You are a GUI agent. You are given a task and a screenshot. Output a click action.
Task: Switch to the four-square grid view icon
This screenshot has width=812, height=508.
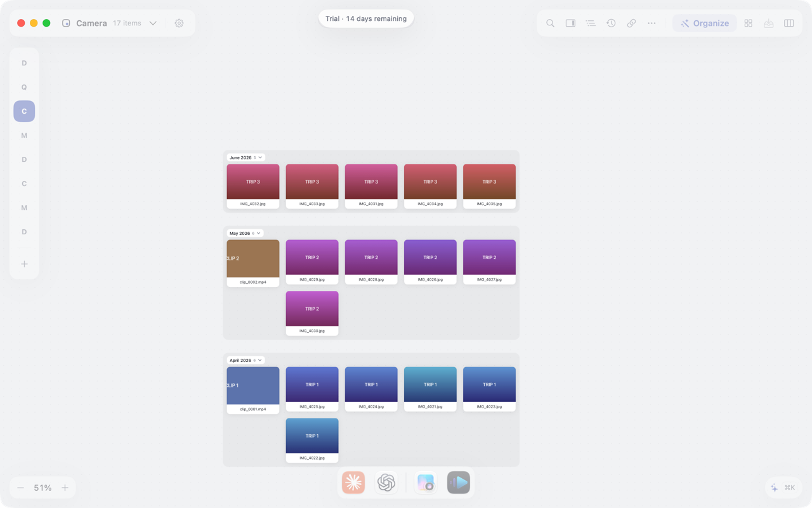(749, 23)
